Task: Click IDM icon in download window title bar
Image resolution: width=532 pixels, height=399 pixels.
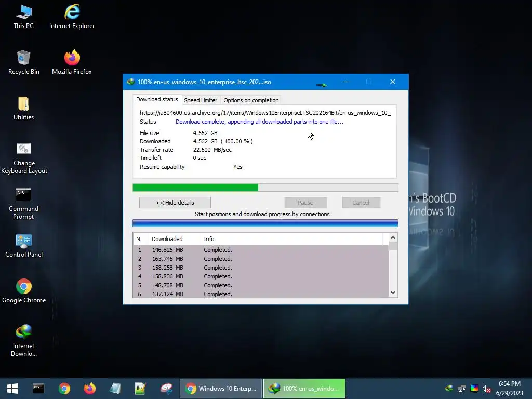Action: coord(130,82)
